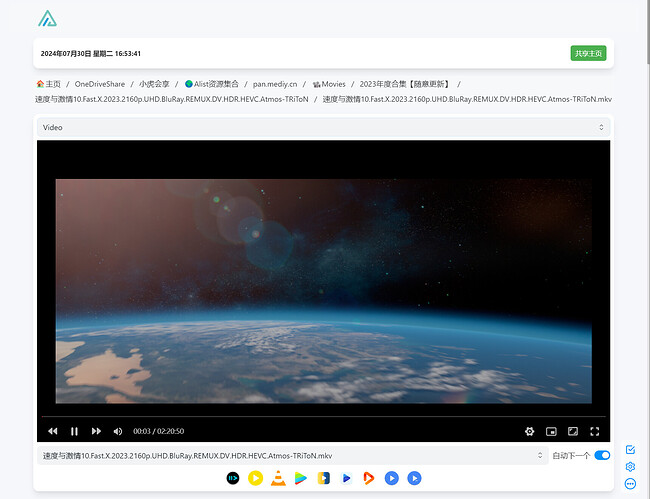Open the Fast.X TRiToN folder breadcrumb

coord(172,99)
